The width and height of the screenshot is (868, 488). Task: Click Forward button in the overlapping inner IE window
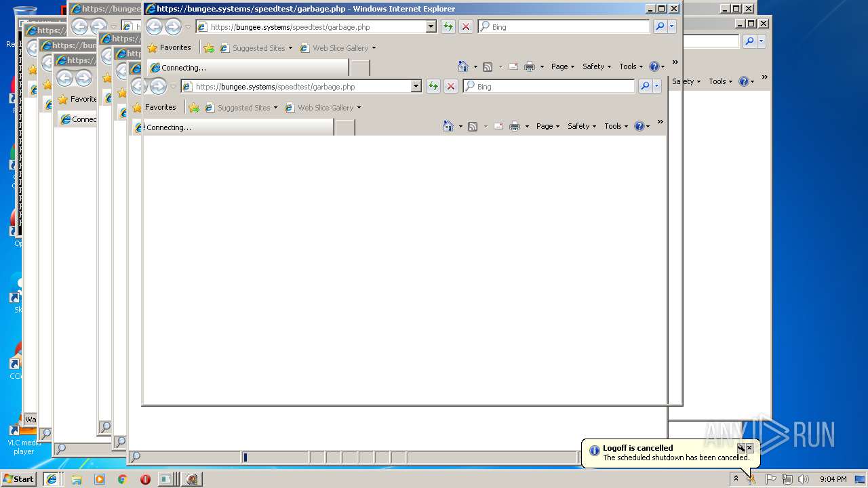(x=159, y=87)
